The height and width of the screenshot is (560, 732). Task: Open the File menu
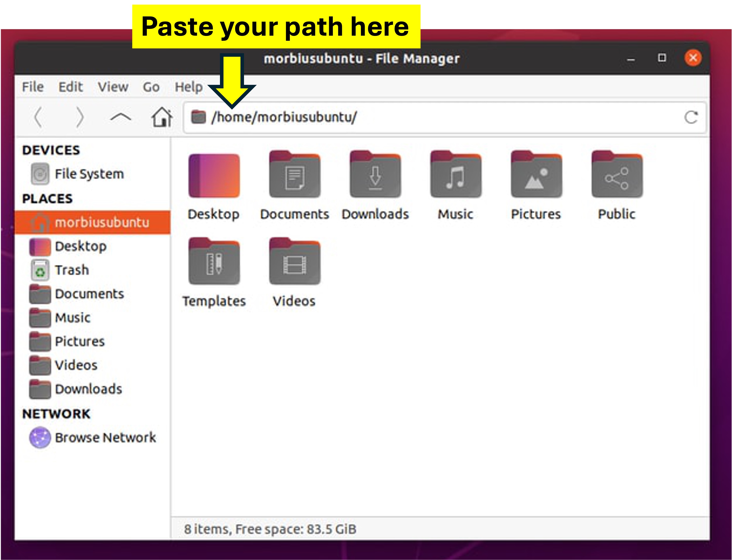(x=33, y=87)
